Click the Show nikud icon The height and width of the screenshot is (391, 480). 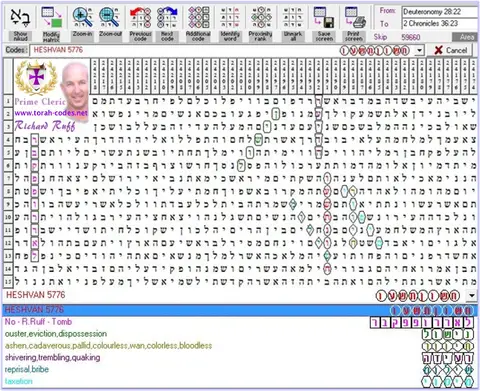point(21,18)
